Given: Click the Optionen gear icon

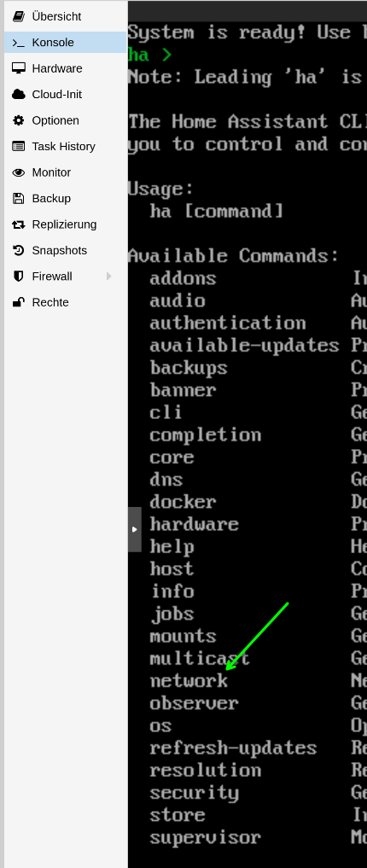Looking at the screenshot, I should point(18,120).
